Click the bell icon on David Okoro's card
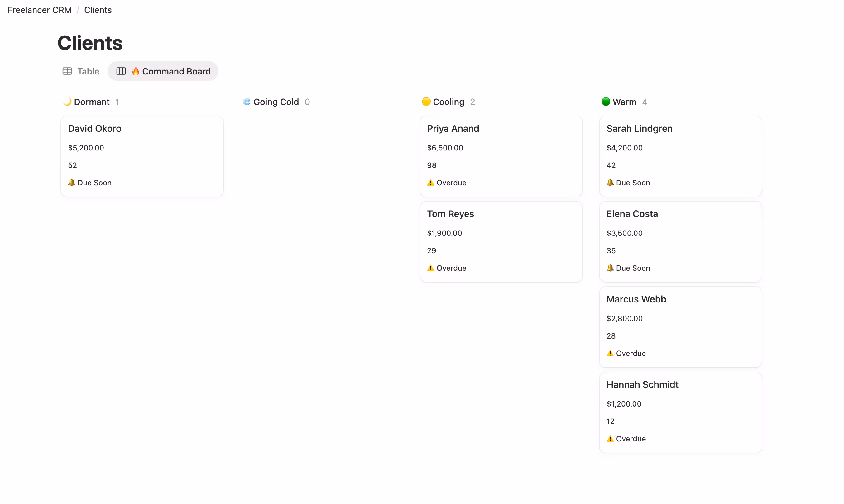The width and height of the screenshot is (844, 504). click(71, 183)
